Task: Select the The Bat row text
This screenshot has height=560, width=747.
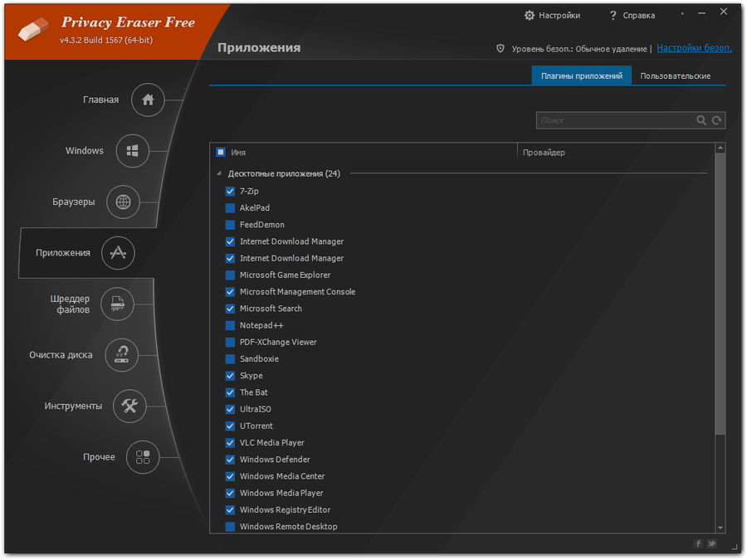Action: point(253,392)
